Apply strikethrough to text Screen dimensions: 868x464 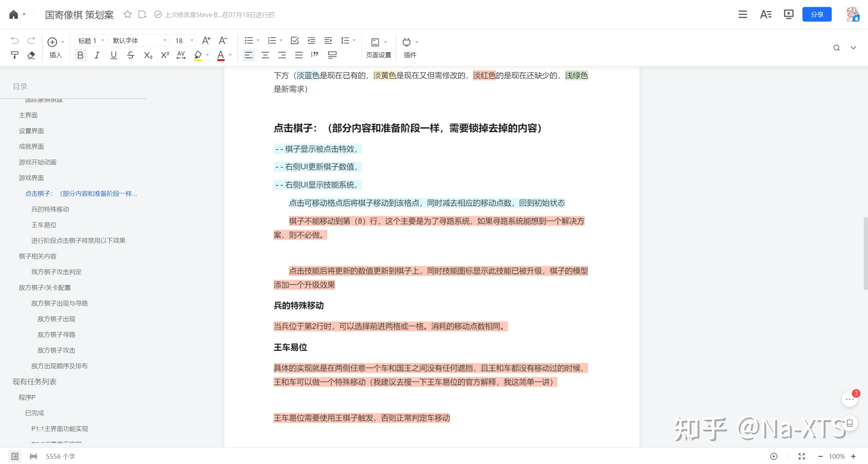[x=131, y=55]
